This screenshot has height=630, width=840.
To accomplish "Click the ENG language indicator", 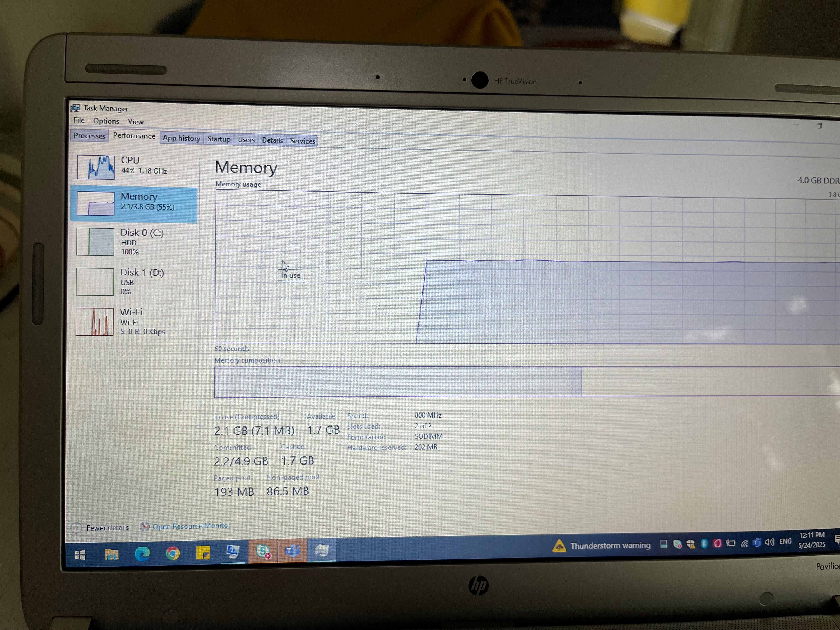I will coord(785,541).
